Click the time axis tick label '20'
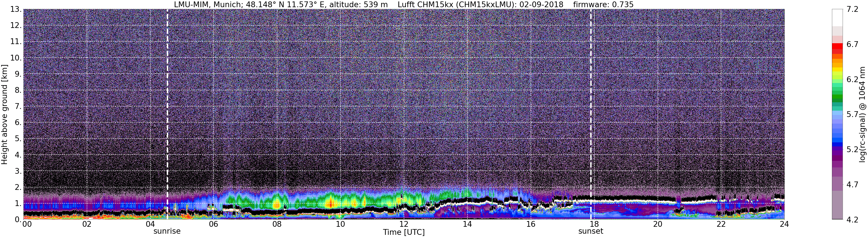The height and width of the screenshot is (238, 868). [x=657, y=224]
